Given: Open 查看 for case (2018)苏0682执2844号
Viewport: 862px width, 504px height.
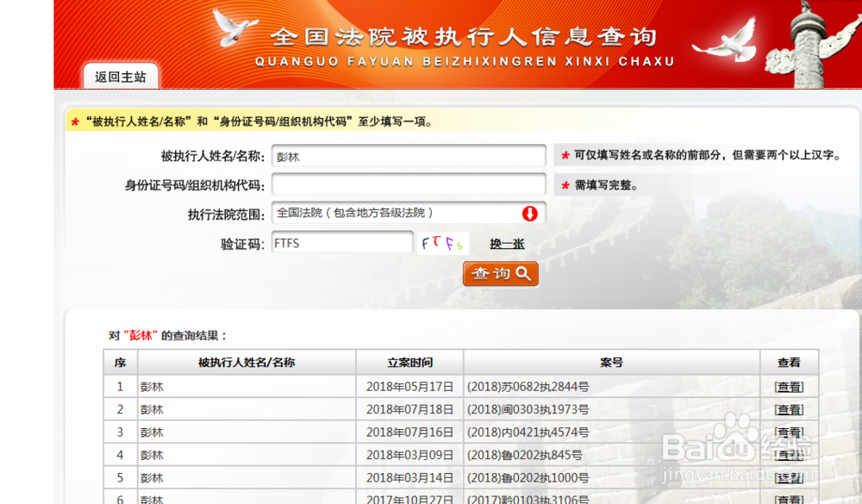Looking at the screenshot, I should [788, 386].
